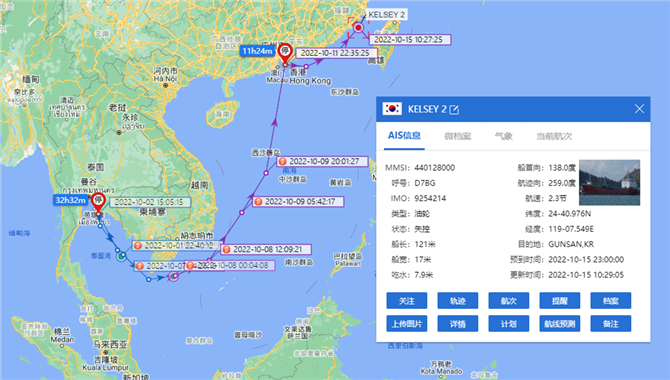Click track point left of 2022-10-09 05:42:17 label
The height and width of the screenshot is (380, 670).
coord(241,212)
